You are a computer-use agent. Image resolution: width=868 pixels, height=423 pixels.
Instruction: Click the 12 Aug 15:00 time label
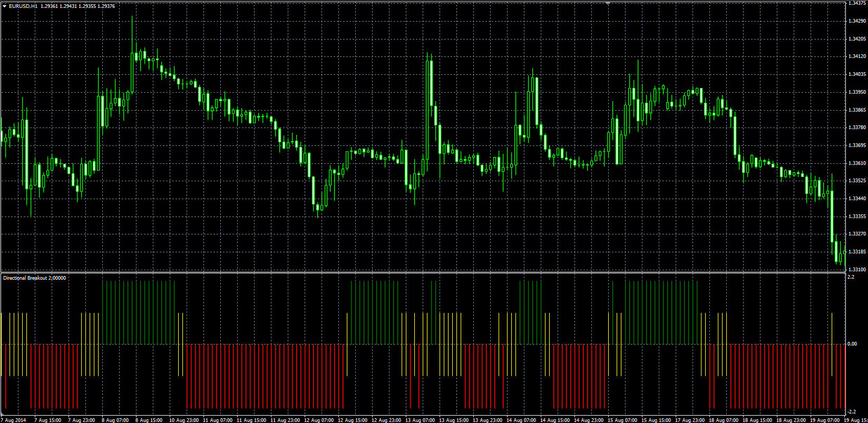pos(353,420)
